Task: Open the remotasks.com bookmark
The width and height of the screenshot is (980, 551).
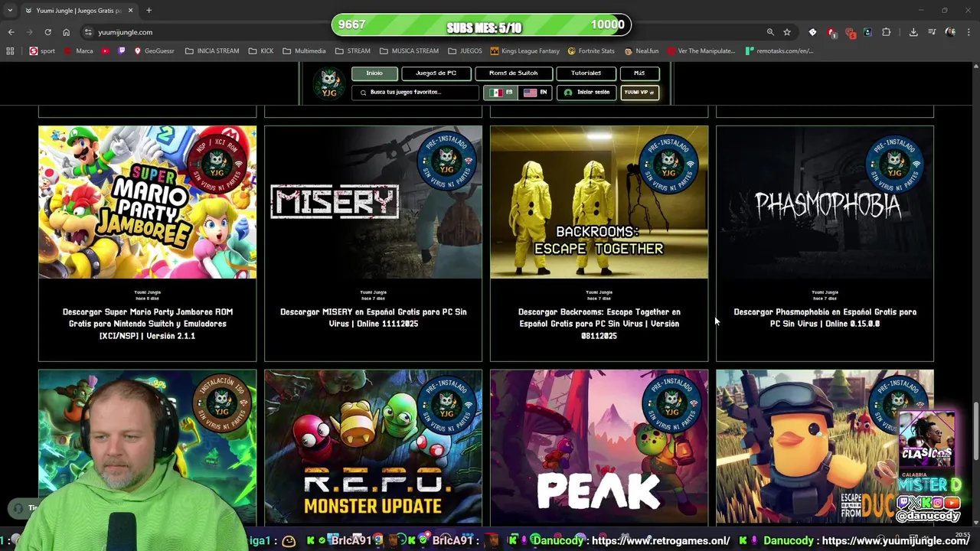Action: tap(778, 51)
